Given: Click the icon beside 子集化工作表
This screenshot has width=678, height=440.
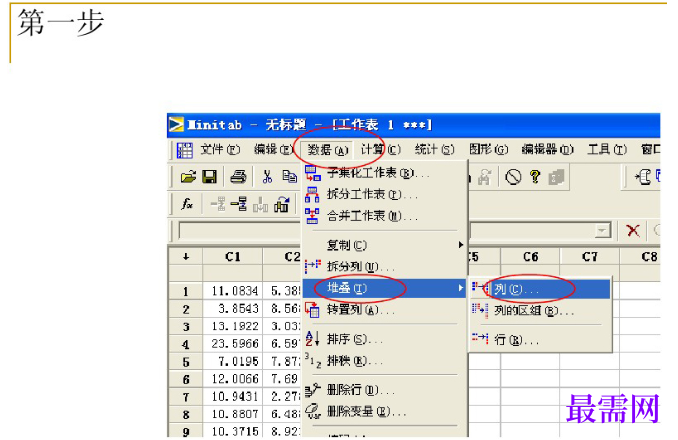Looking at the screenshot, I should 312,173.
